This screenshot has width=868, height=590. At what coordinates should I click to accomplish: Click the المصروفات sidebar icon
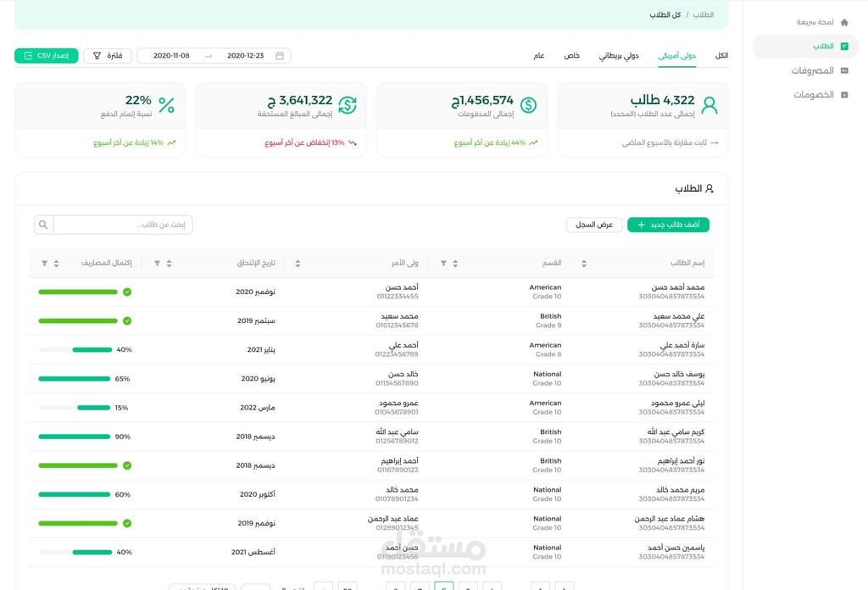[x=844, y=70]
